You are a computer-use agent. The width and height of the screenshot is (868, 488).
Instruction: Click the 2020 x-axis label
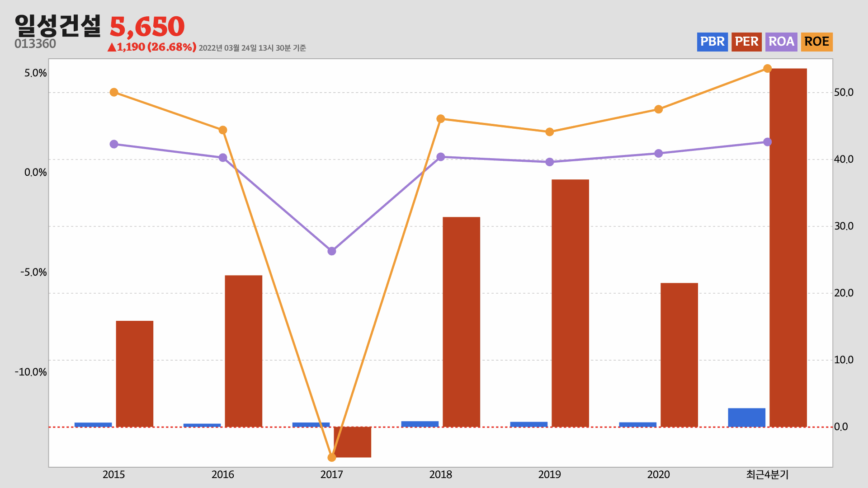[x=658, y=474]
